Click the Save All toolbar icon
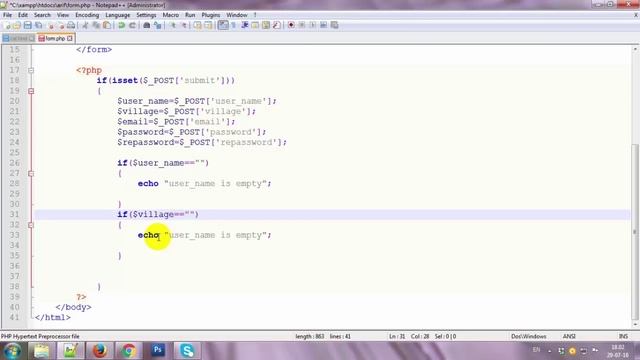 (38, 25)
